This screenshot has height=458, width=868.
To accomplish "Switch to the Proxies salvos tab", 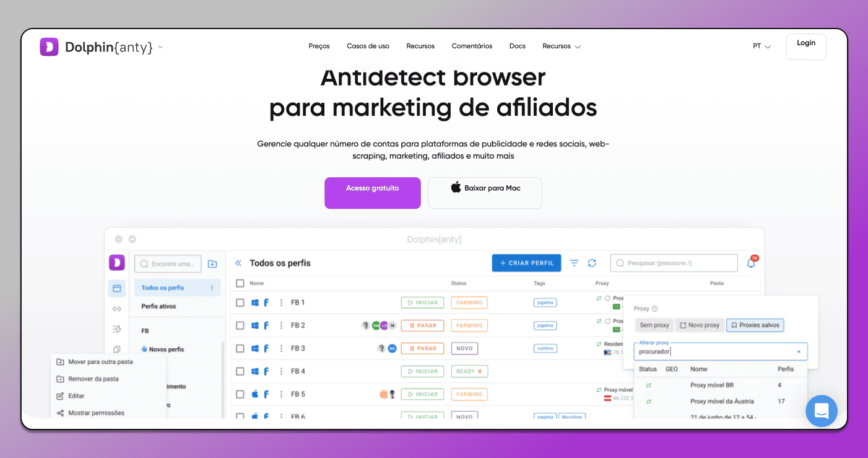I will [755, 325].
